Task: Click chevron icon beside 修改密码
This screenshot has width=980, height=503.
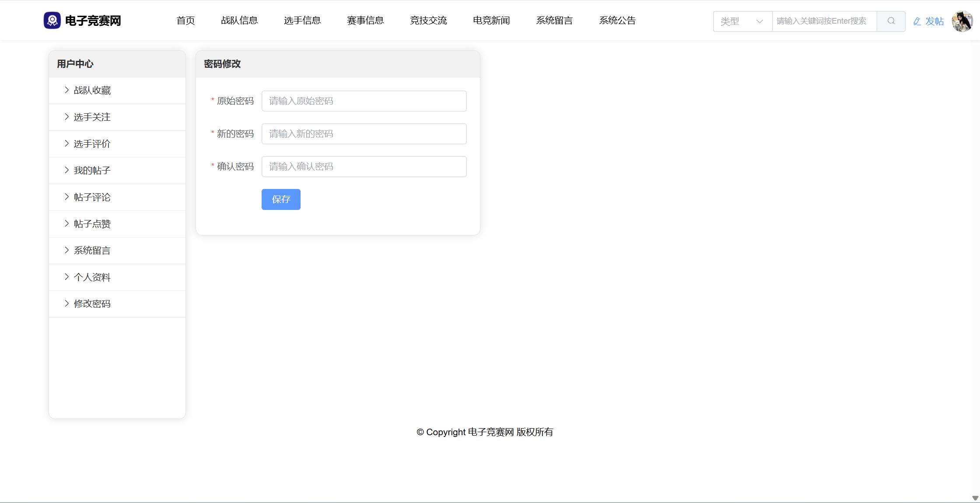Action: click(x=66, y=304)
